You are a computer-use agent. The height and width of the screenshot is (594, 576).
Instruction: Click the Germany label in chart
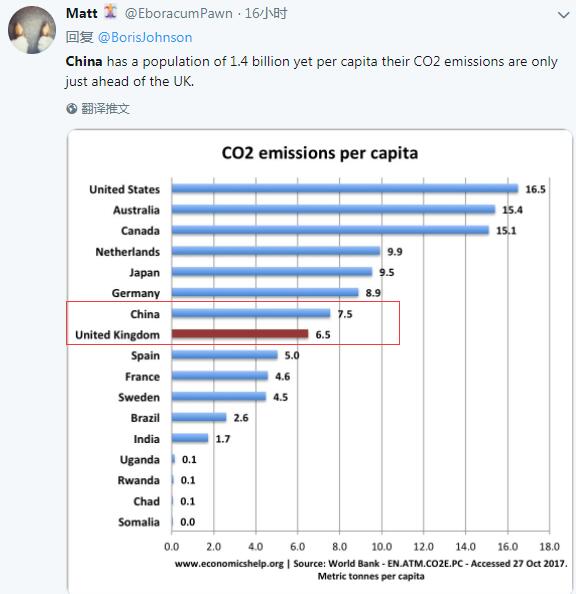136,293
